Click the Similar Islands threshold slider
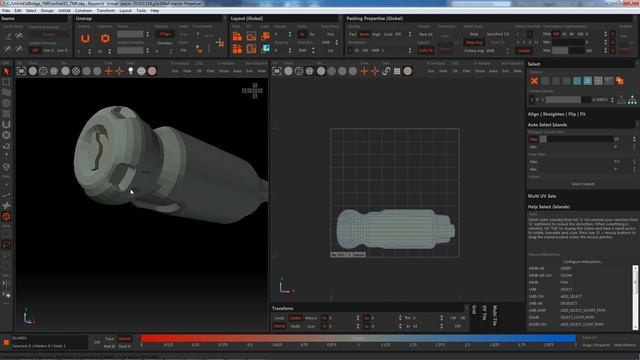The image size is (640, 360). [x=569, y=100]
